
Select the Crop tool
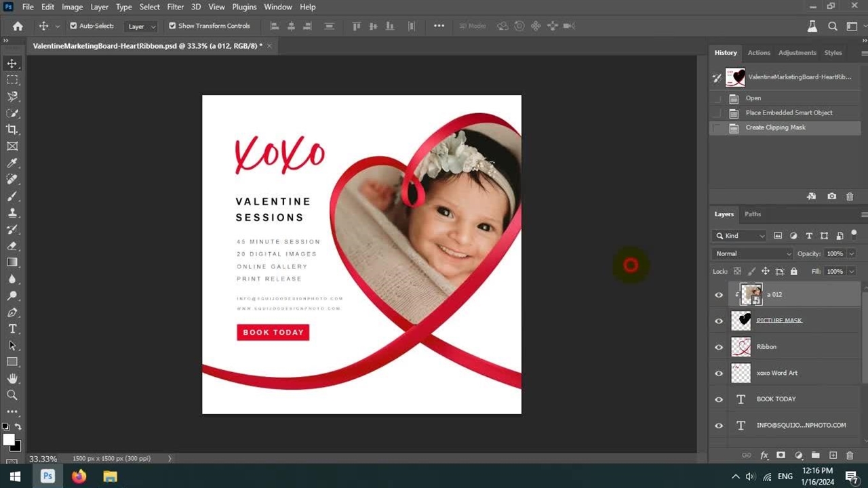tap(12, 129)
